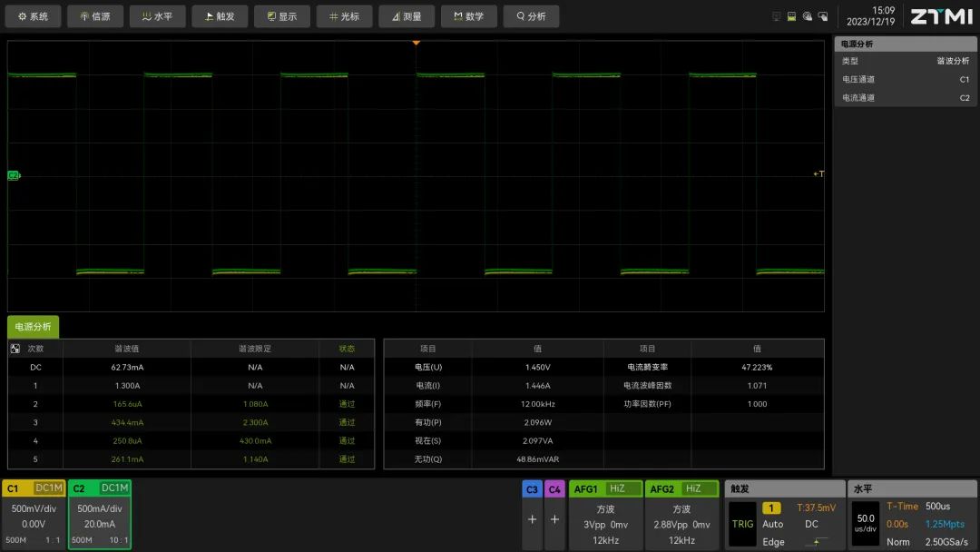
Task: Click the 电源分析 side panel header
Action: click(x=905, y=44)
